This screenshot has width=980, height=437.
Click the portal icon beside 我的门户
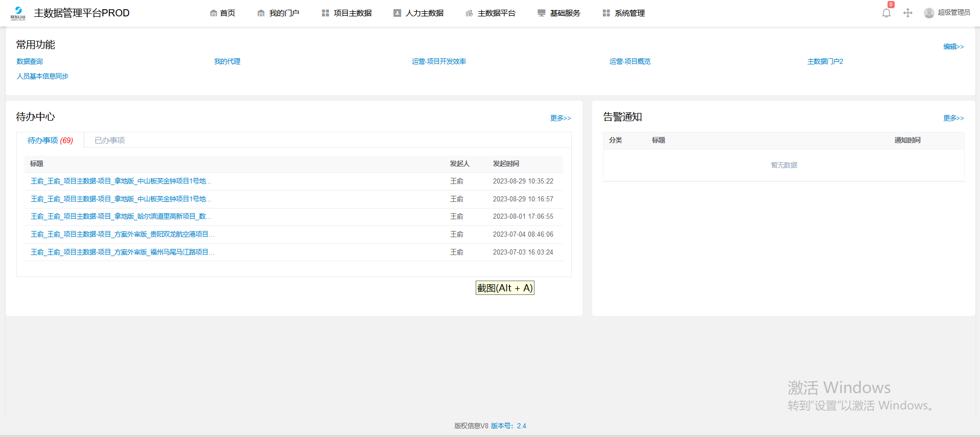coord(261,13)
